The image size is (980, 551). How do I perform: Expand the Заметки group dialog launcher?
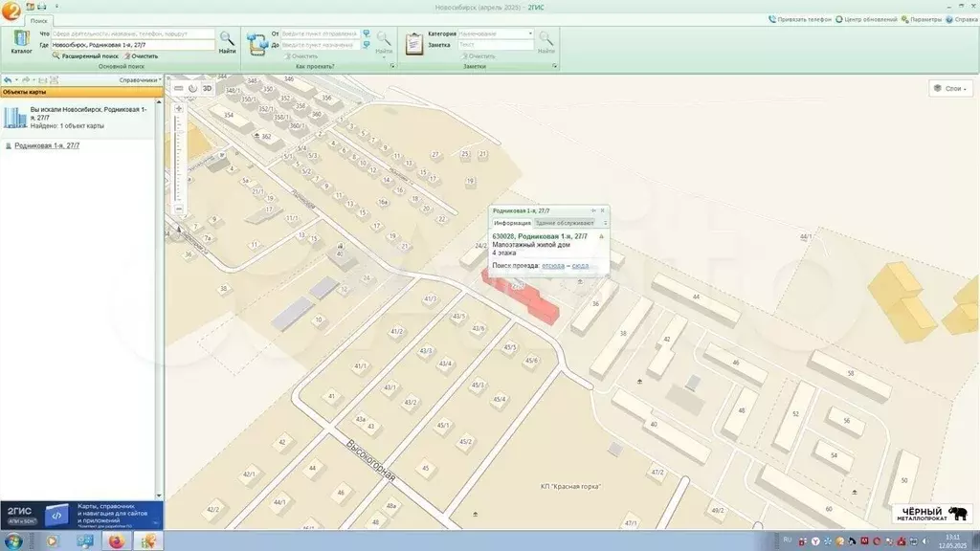554,66
